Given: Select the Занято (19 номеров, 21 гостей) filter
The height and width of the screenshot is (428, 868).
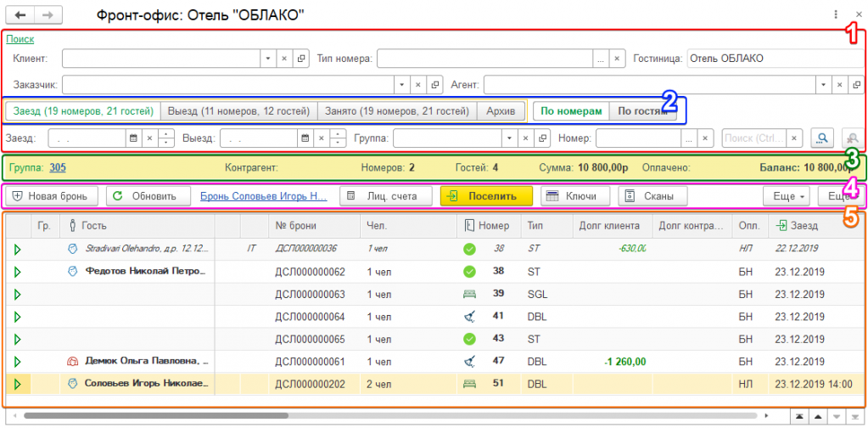Looking at the screenshot, I should 396,111.
